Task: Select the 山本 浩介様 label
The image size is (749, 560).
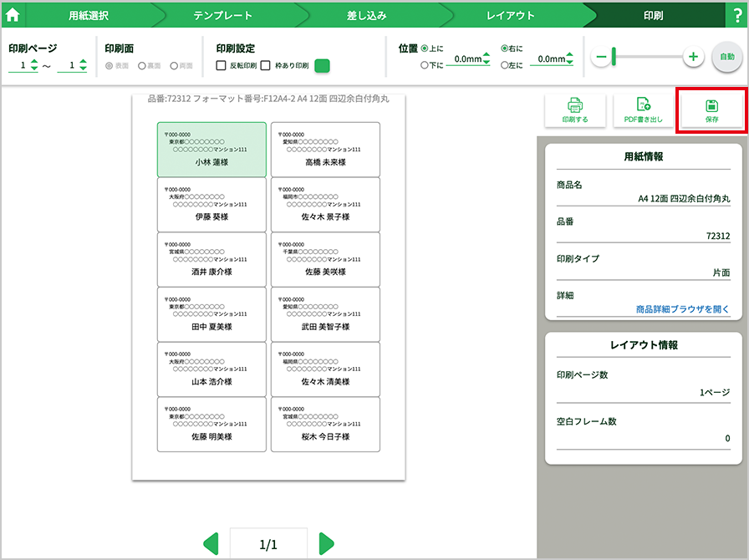Action: [211, 369]
